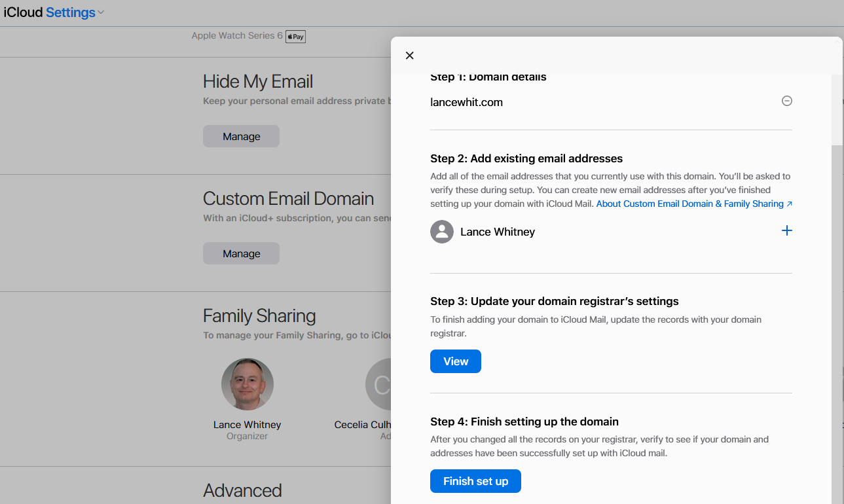The height and width of the screenshot is (504, 844).
Task: Click the Organizer label under Lance Whitney
Action: click(248, 436)
